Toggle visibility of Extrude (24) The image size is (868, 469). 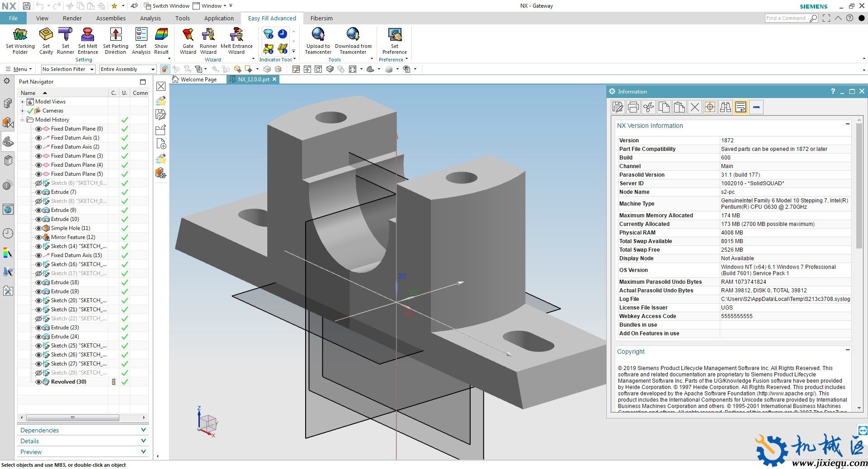click(38, 337)
